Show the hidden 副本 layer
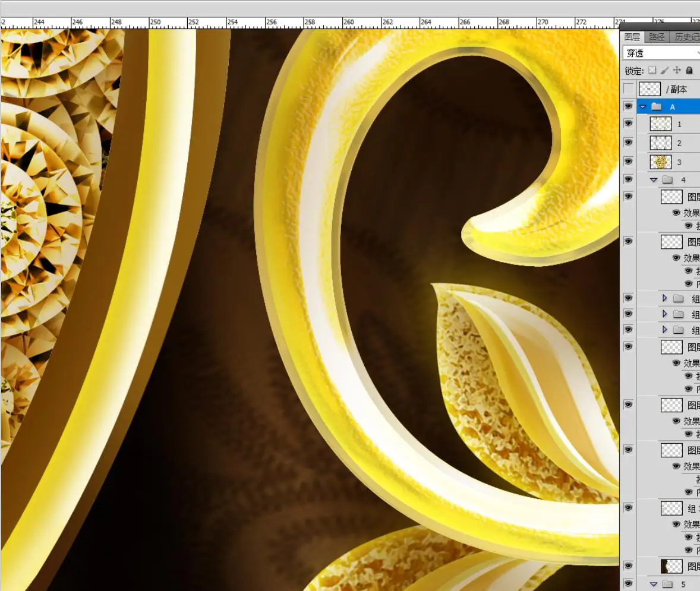Screen dimensions: 700x591 [628, 89]
